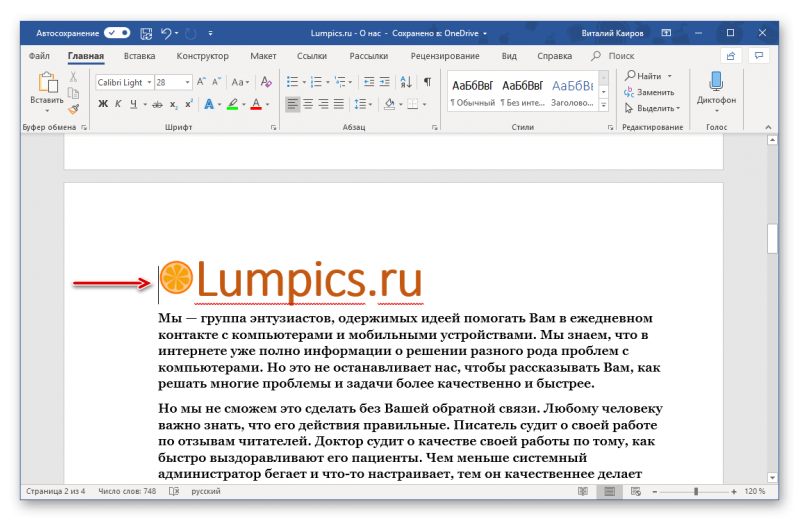Switch to the Вид tab
Image resolution: width=800 pixels, height=521 pixels.
click(x=509, y=56)
